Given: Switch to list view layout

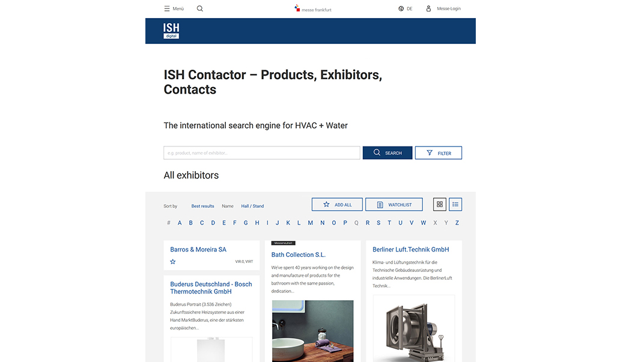Looking at the screenshot, I should (455, 204).
